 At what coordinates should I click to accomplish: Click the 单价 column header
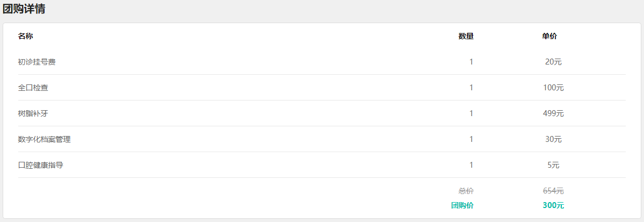[x=550, y=36]
